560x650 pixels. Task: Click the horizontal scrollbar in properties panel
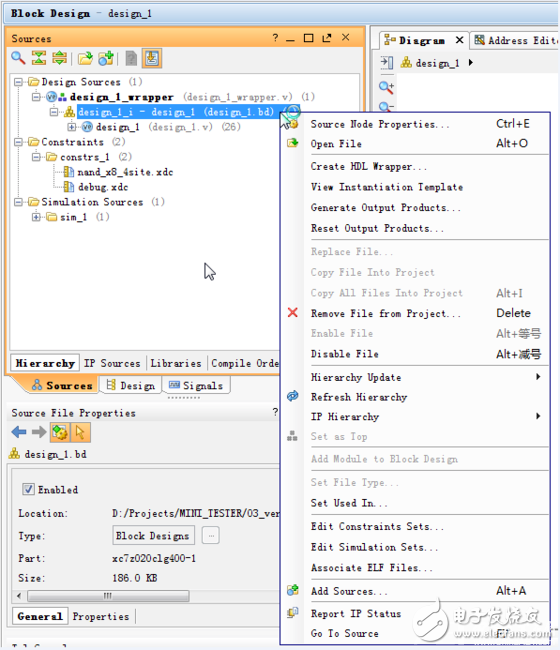point(108,596)
